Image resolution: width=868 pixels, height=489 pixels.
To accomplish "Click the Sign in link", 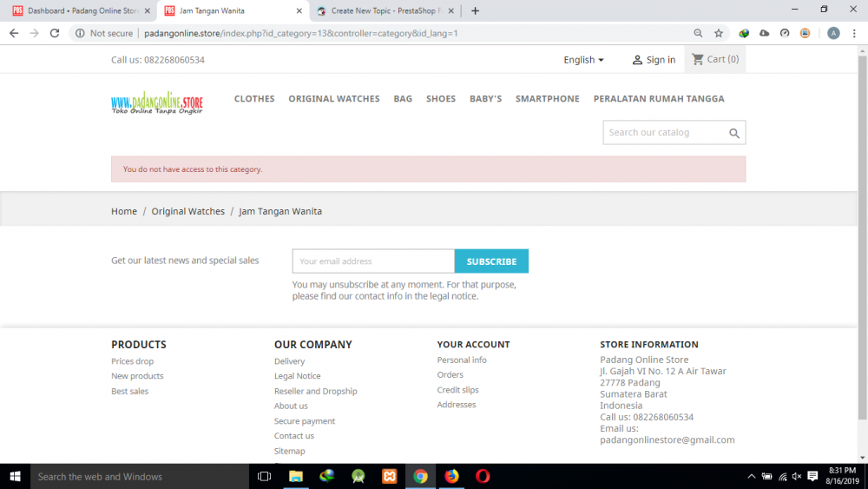I will [654, 60].
